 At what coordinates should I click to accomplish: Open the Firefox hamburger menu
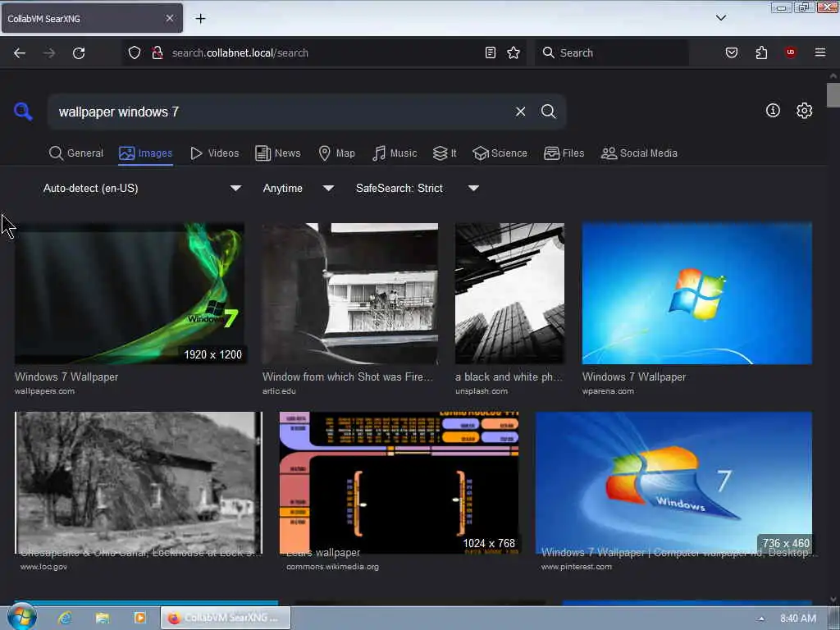click(x=820, y=52)
